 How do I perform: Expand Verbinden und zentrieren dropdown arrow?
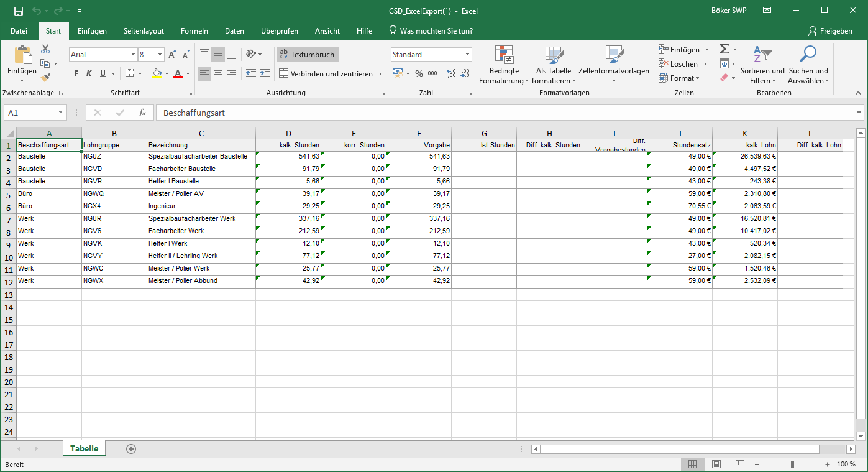(x=380, y=74)
